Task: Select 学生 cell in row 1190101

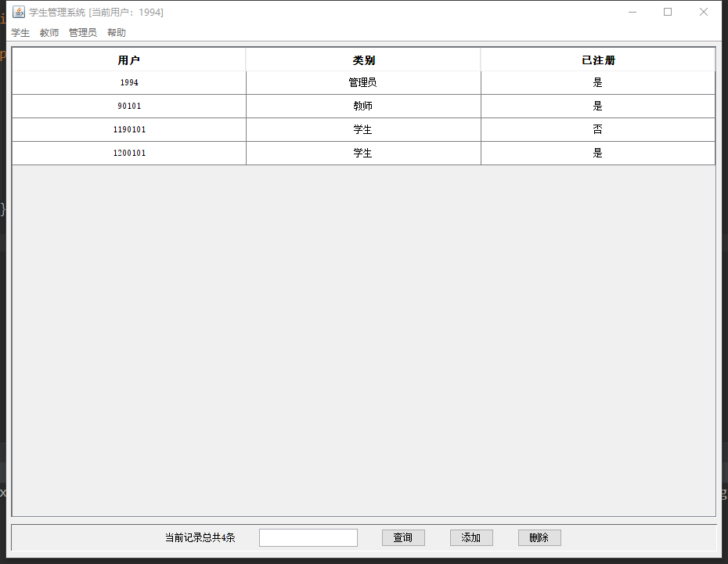Action: (x=363, y=129)
